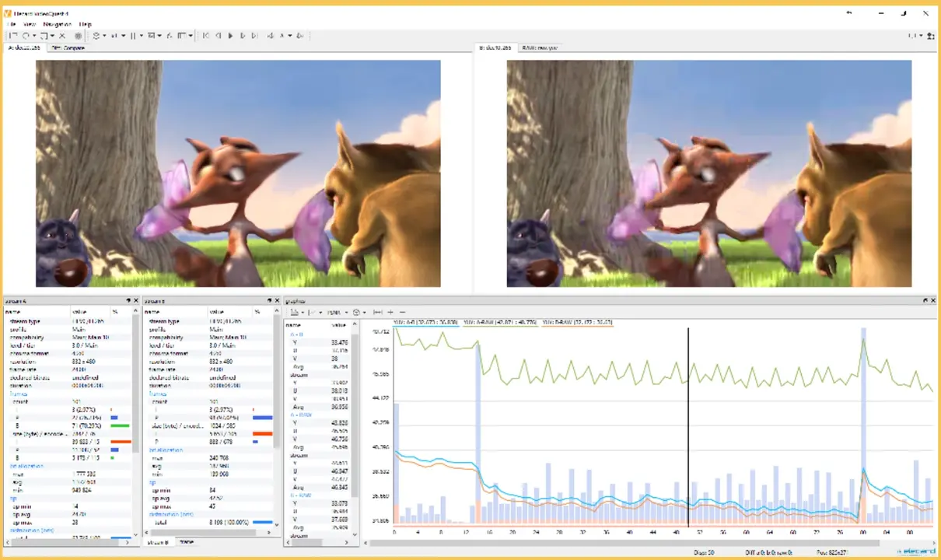The width and height of the screenshot is (941, 560).
Task: Click the left video preview frame
Action: tap(238, 173)
